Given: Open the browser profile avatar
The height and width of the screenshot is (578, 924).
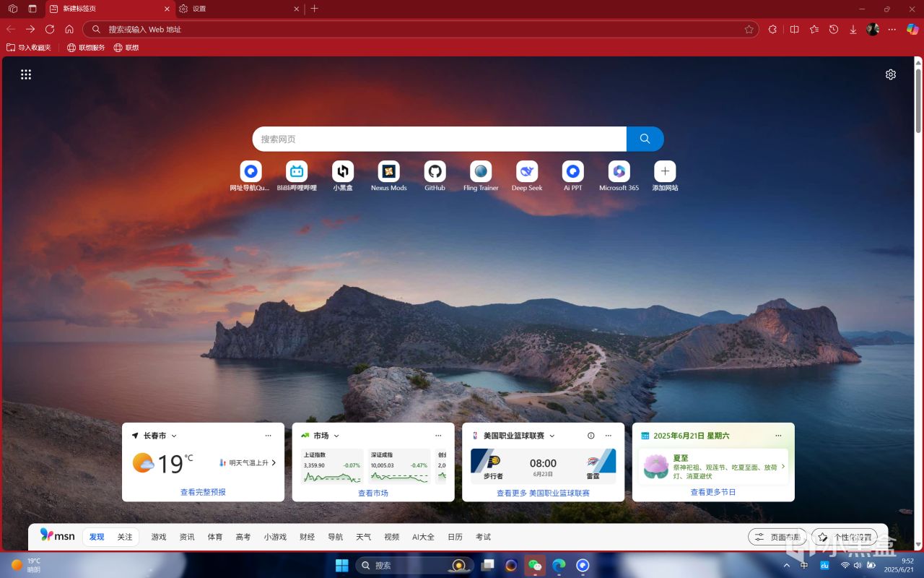Looking at the screenshot, I should [x=873, y=30].
